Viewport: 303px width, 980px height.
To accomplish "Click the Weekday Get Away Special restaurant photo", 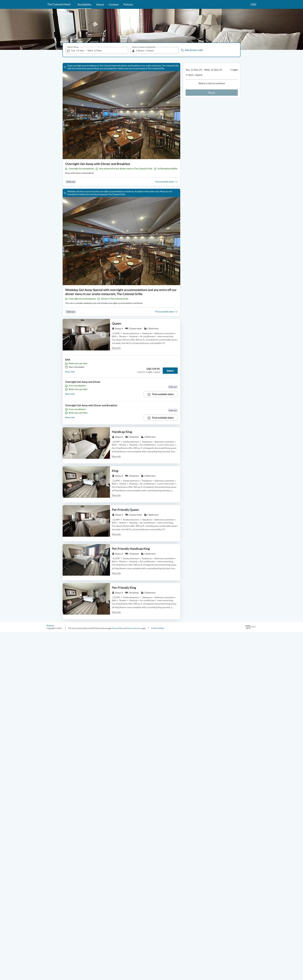I will point(121,241).
